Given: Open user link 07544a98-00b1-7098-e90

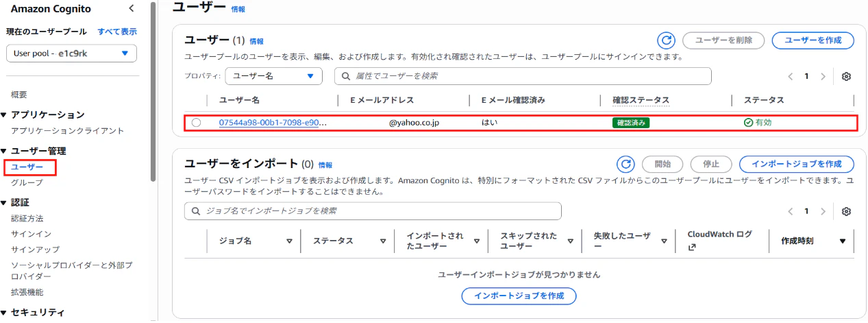Looking at the screenshot, I should pyautogui.click(x=273, y=123).
